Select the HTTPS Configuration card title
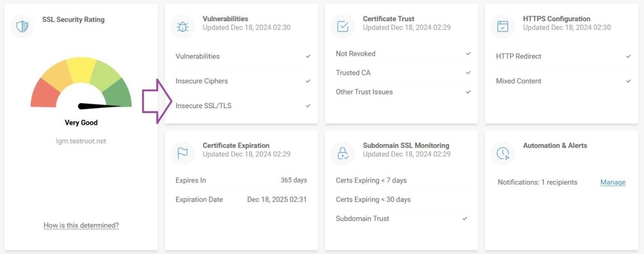This screenshot has width=644, height=254. click(556, 18)
